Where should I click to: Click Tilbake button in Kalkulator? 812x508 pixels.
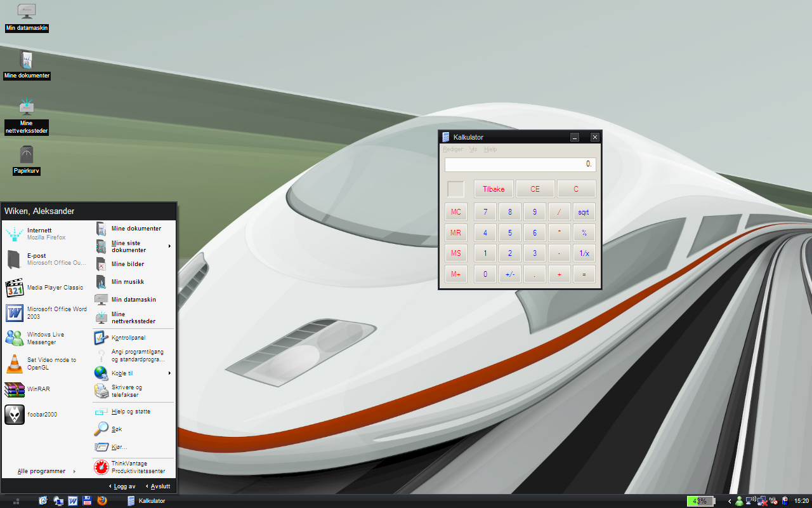pyautogui.click(x=494, y=189)
